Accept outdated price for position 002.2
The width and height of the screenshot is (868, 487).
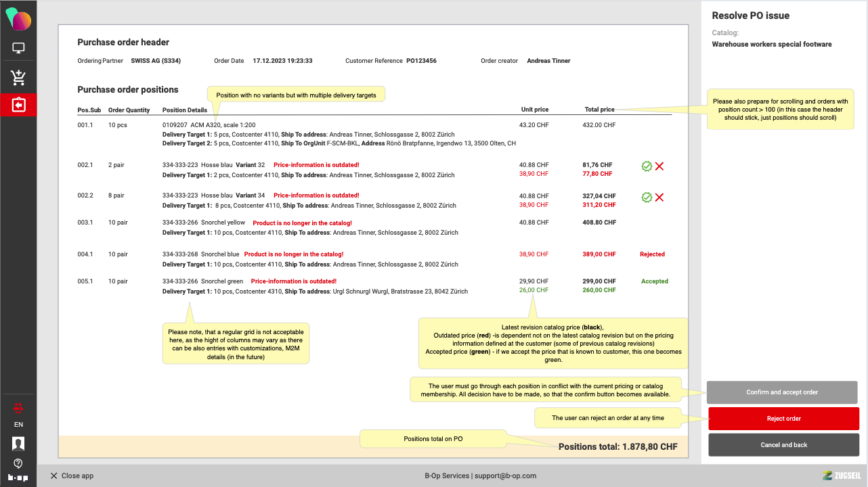click(x=647, y=198)
